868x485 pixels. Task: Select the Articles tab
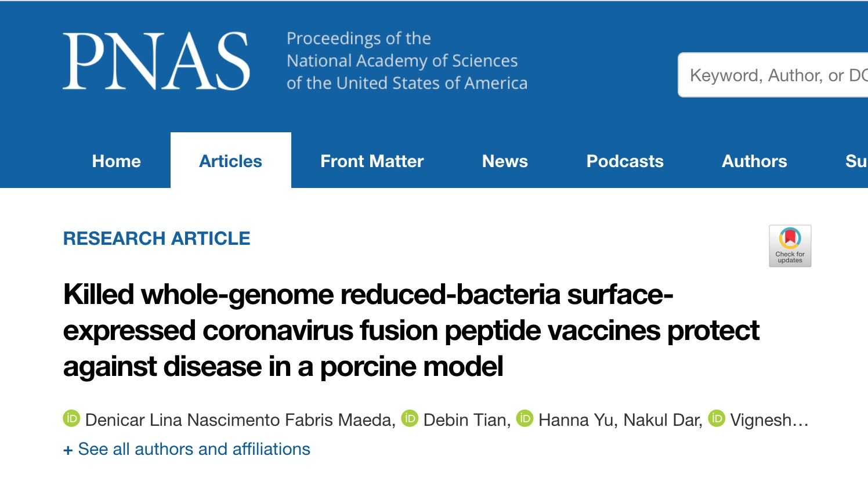coord(230,161)
